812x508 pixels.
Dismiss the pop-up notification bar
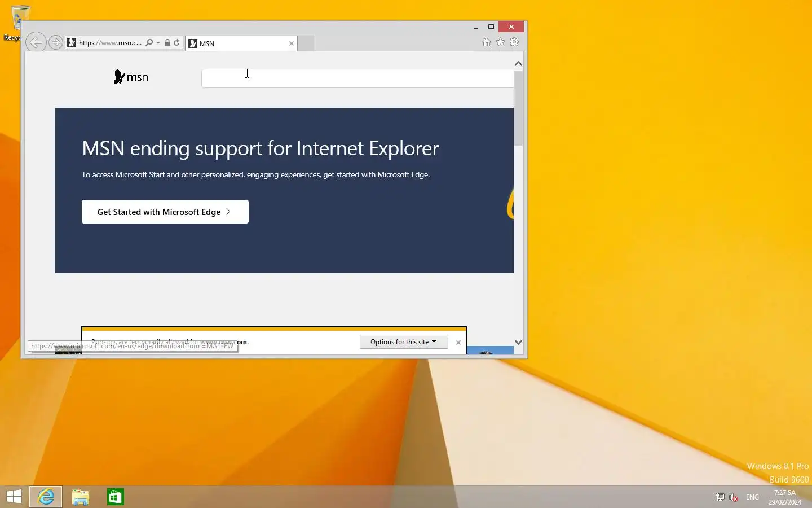[x=458, y=343]
